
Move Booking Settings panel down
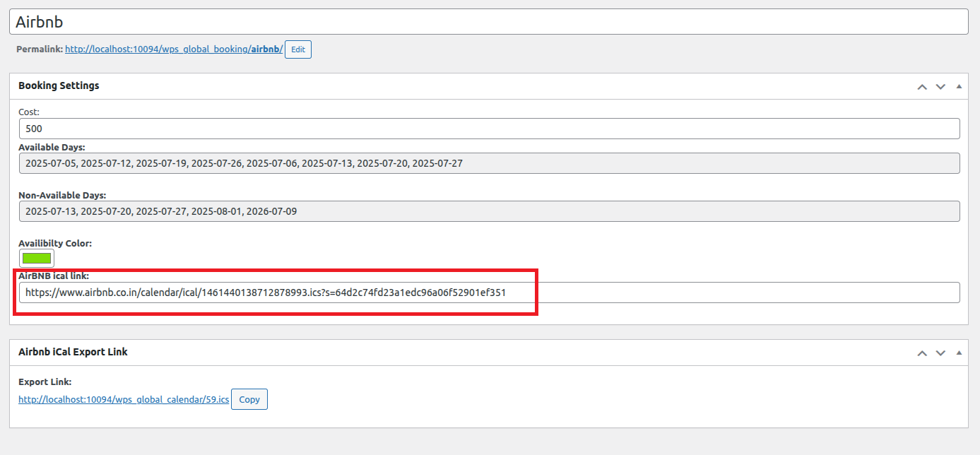[x=940, y=86]
